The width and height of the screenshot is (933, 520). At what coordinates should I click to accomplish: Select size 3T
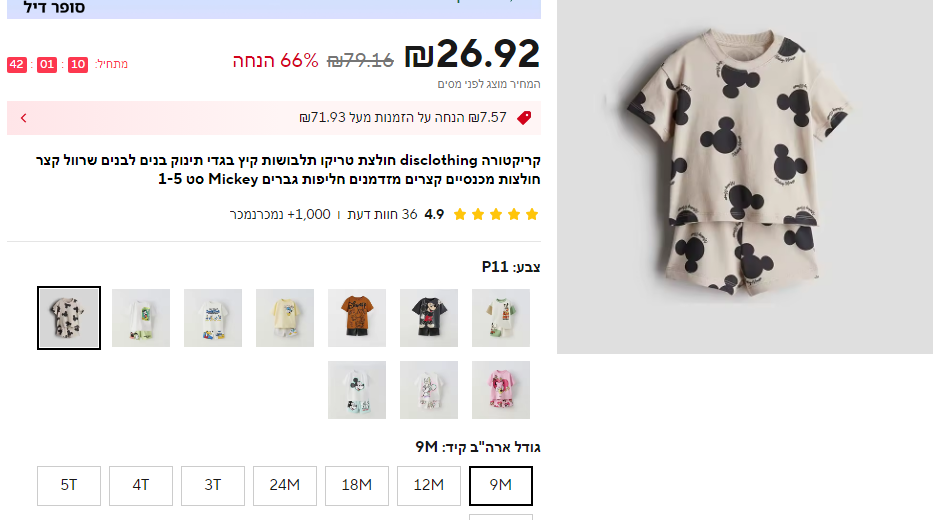tap(213, 486)
